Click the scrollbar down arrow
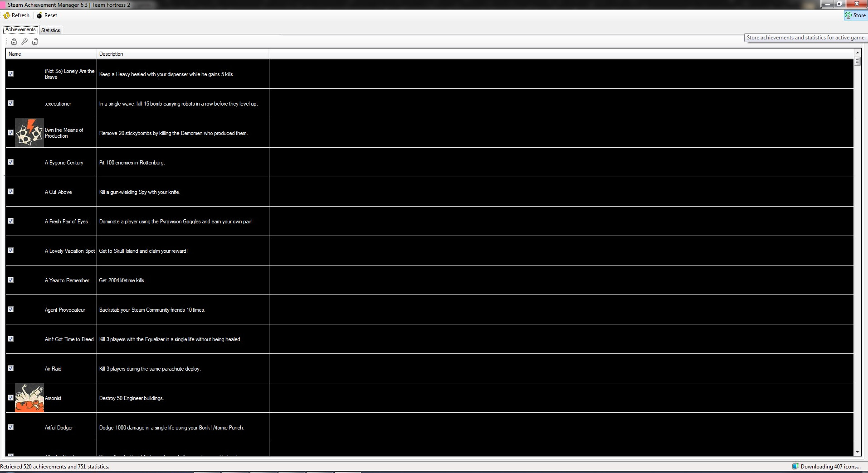Viewport: 868px width, 473px height. coord(857,452)
